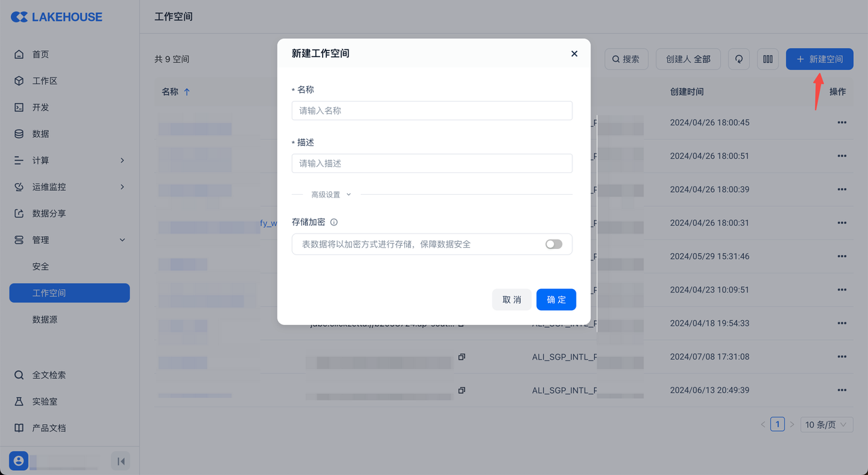Click the 确定 confirm button
Image resolution: width=868 pixels, height=475 pixels.
556,300
